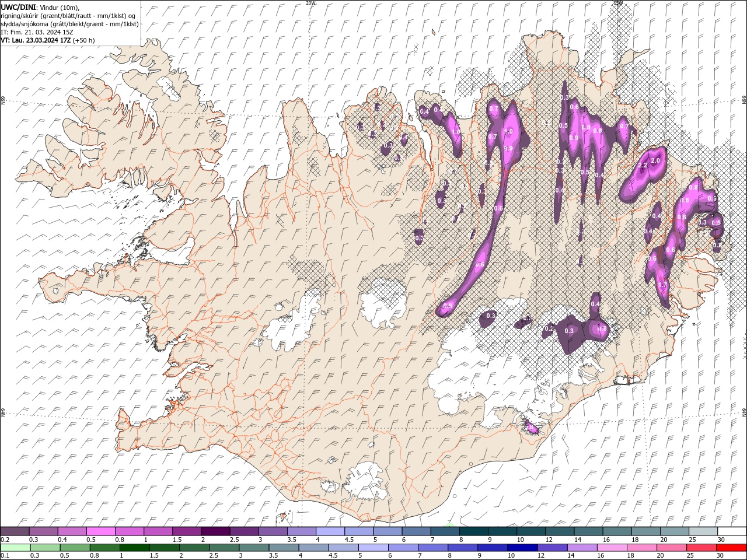The height and width of the screenshot is (560, 747).
Task: Pick the bottom-row bright red swatch after 30
Action: click(731, 548)
